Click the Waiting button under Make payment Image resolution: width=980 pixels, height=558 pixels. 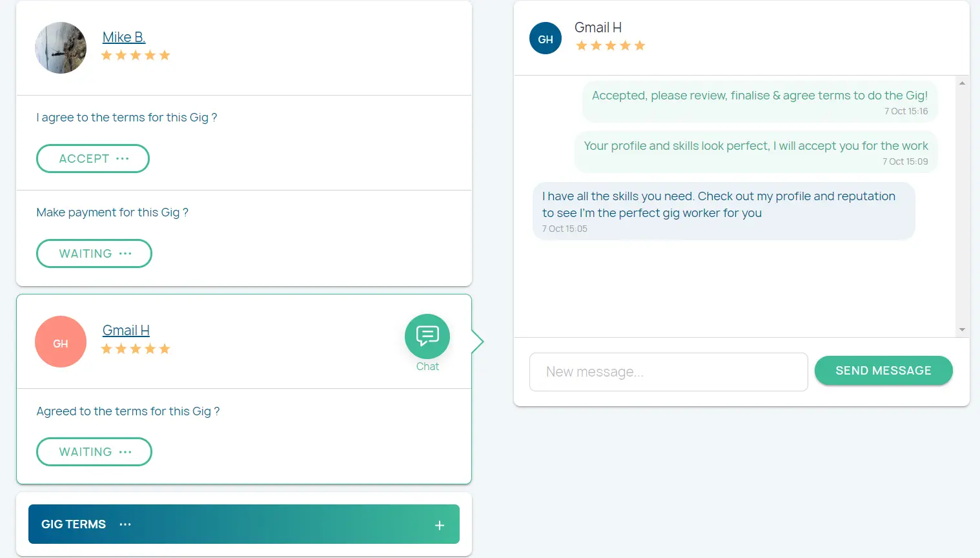[x=94, y=254]
